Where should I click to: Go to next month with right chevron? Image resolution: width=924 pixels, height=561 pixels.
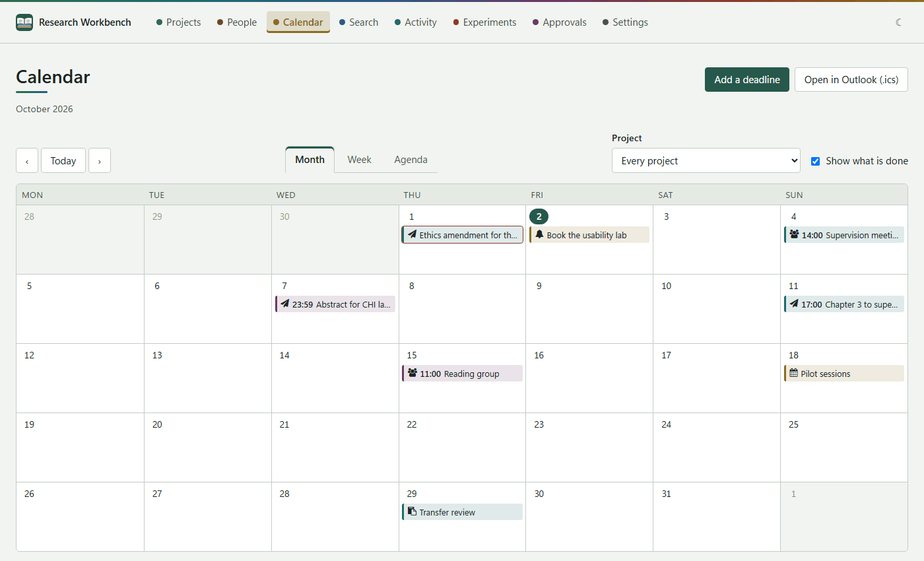coord(100,160)
